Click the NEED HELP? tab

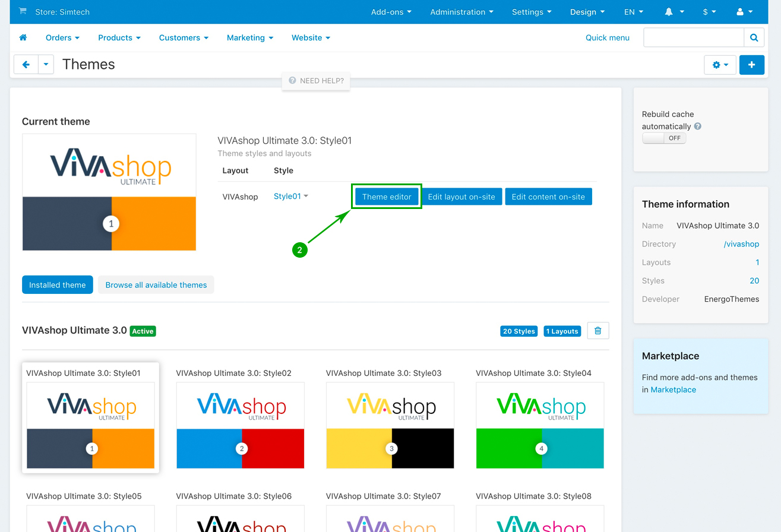[317, 81]
